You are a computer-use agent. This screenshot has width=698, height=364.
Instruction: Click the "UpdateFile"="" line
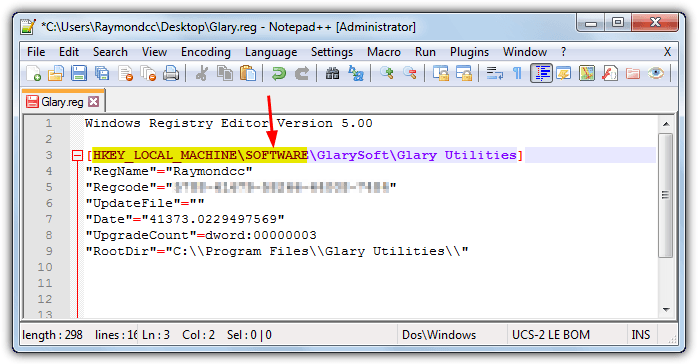coord(145,203)
